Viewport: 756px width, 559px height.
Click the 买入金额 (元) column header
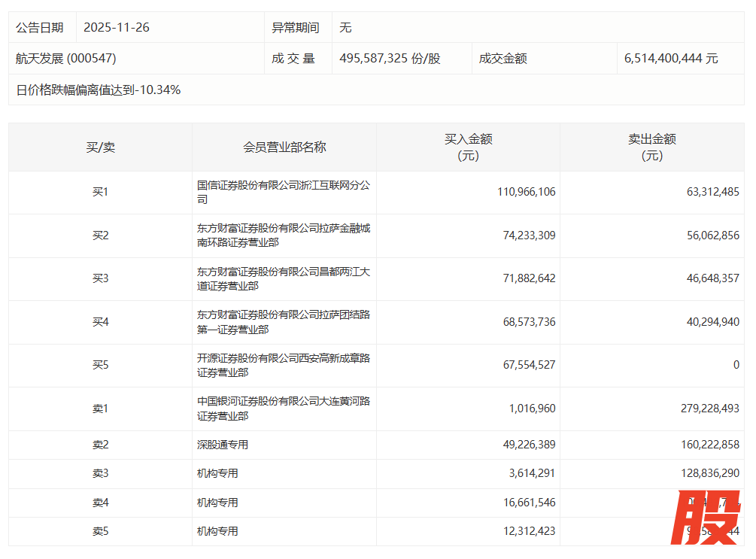pos(468,147)
